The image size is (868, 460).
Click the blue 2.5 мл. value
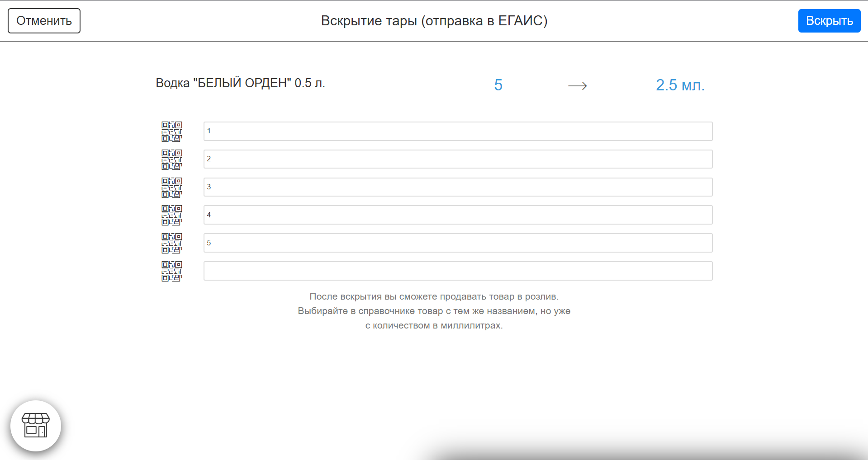click(680, 85)
